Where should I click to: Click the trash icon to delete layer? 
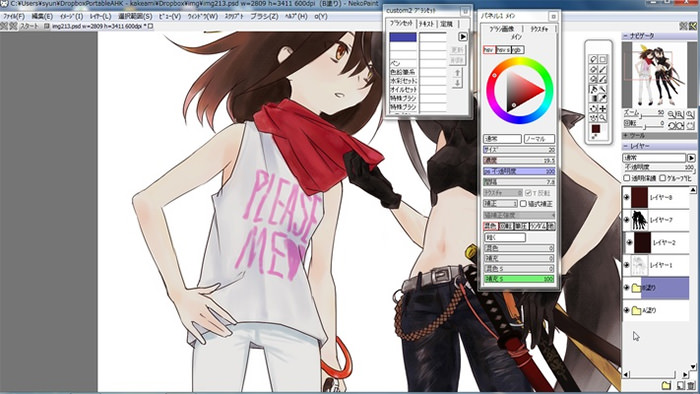[x=691, y=385]
